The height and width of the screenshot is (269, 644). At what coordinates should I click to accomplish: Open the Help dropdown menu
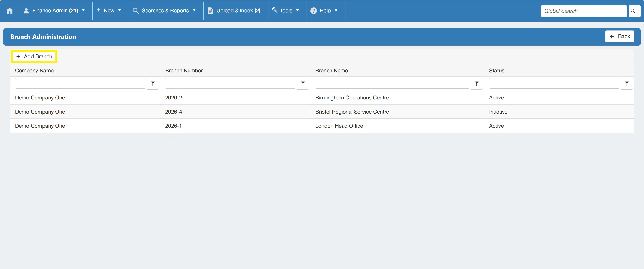[x=324, y=11]
